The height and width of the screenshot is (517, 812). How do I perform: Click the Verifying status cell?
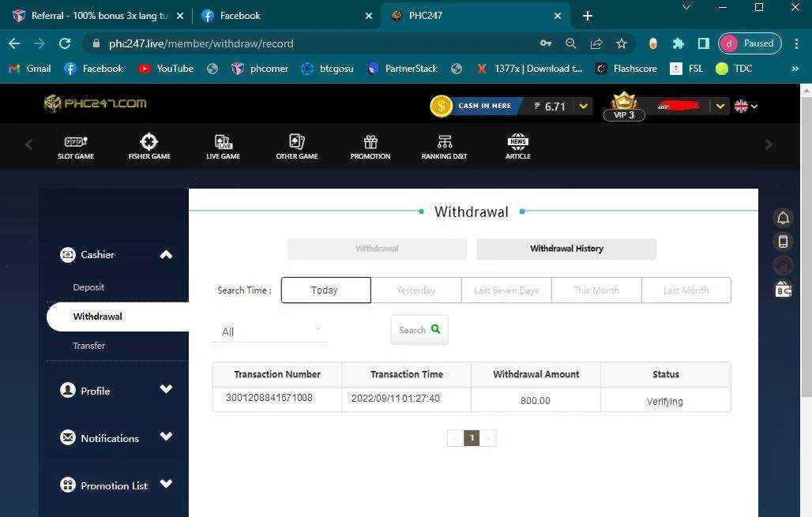(665, 401)
